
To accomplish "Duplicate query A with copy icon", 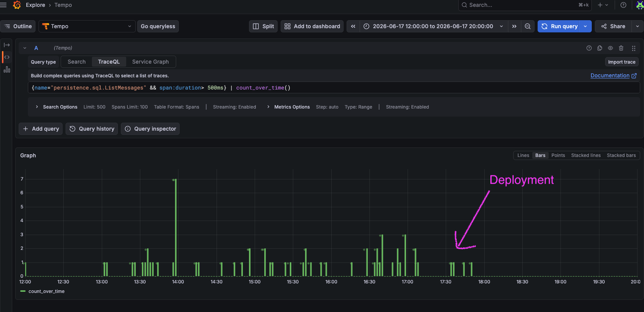I will coord(600,48).
